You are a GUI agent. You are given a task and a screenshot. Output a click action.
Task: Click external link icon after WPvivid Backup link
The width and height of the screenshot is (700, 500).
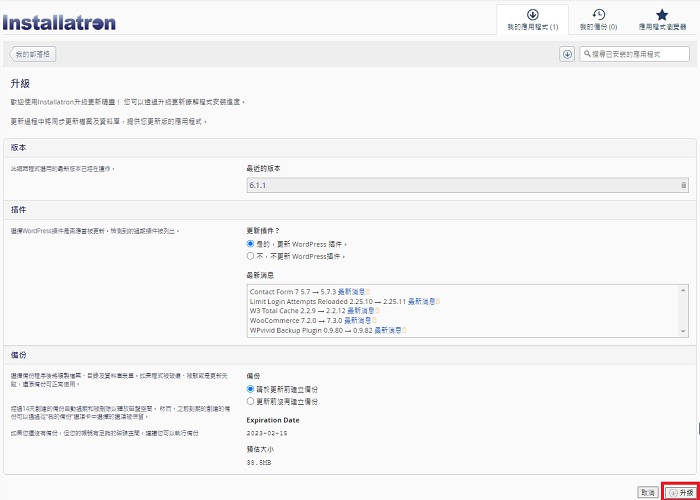(x=404, y=330)
